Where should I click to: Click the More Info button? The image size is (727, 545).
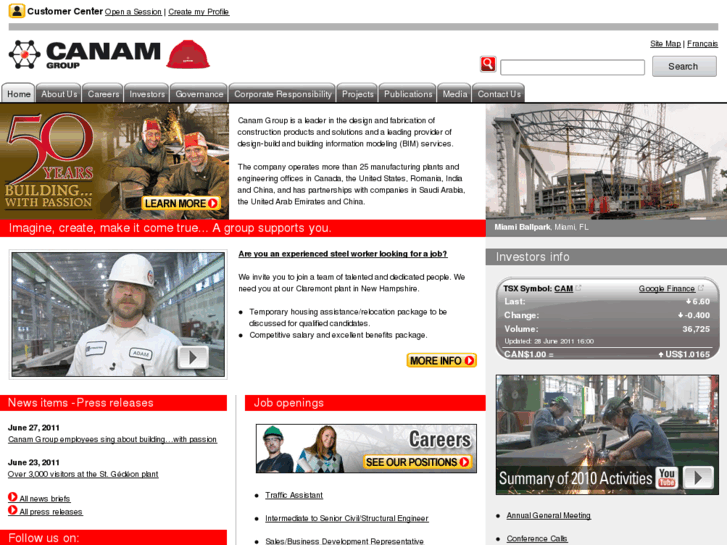pyautogui.click(x=441, y=360)
